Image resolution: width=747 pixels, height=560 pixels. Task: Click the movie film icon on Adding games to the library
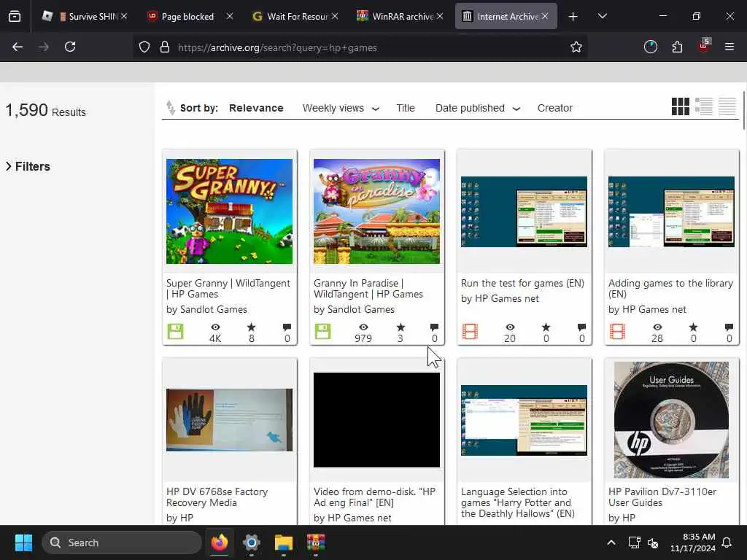click(x=617, y=332)
